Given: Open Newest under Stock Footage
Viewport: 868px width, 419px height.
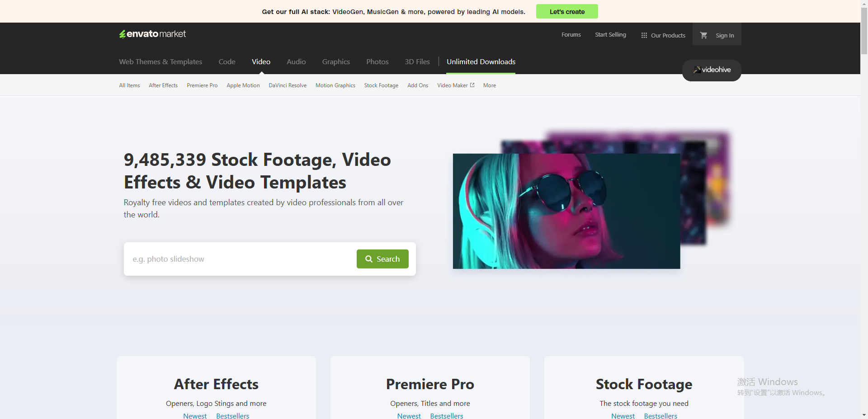Looking at the screenshot, I should (623, 415).
